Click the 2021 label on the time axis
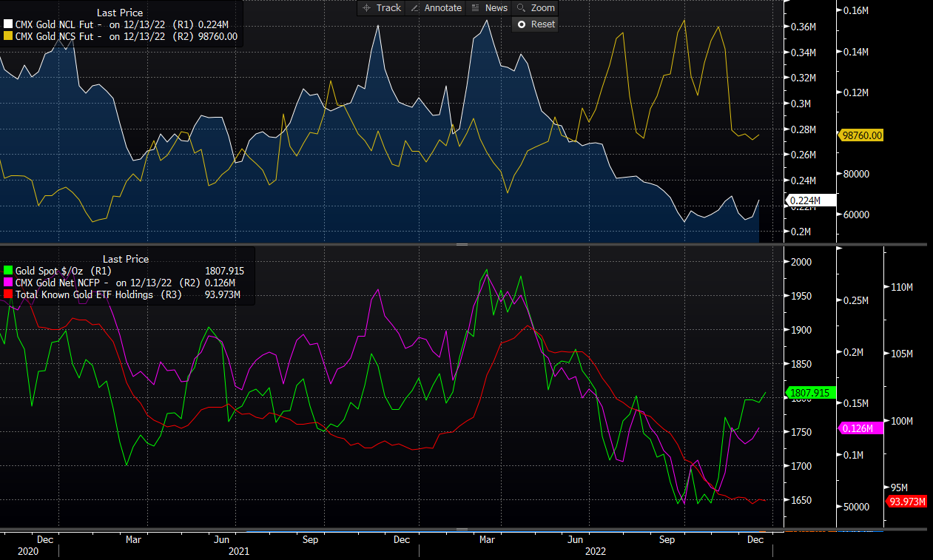Screen dimensions: 933x560 [238, 551]
